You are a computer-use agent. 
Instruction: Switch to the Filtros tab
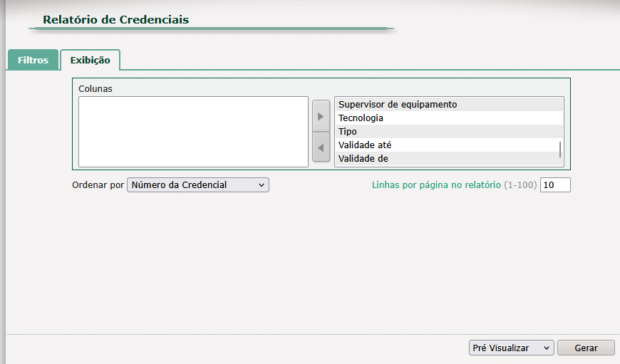point(33,60)
